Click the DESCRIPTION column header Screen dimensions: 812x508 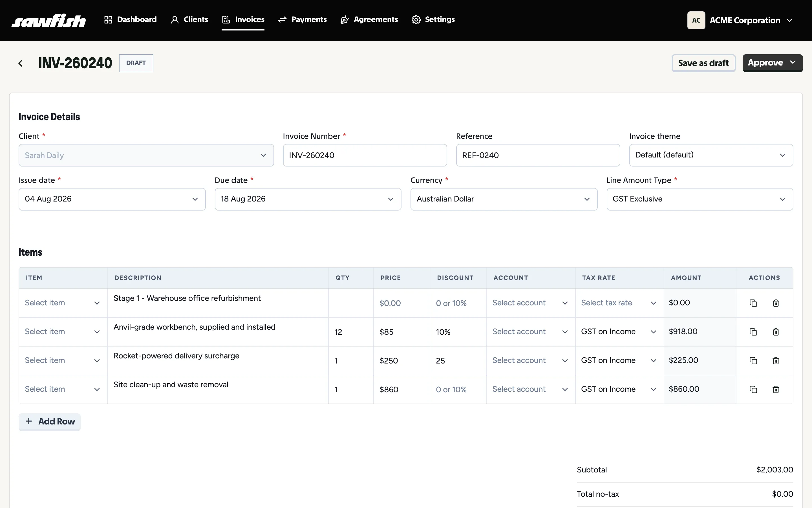(138, 278)
